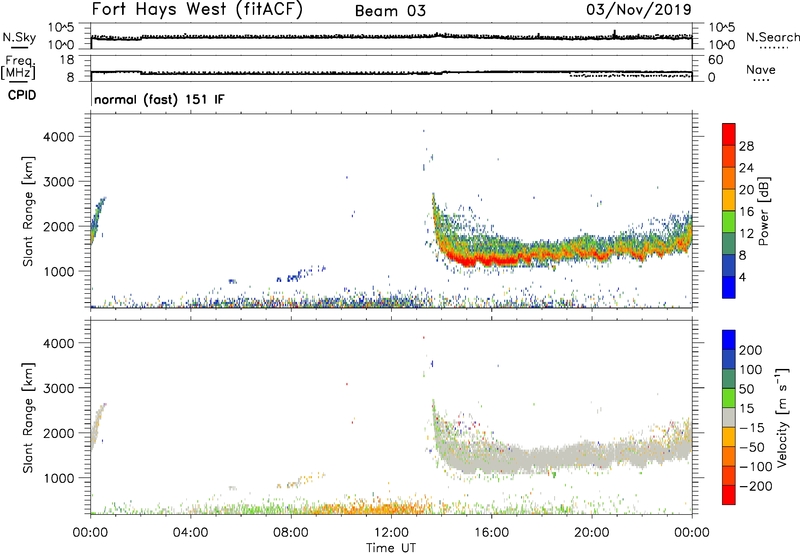Image resolution: width=800 pixels, height=554 pixels.
Task: Click the 'Nave' legend label
Action: (761, 69)
